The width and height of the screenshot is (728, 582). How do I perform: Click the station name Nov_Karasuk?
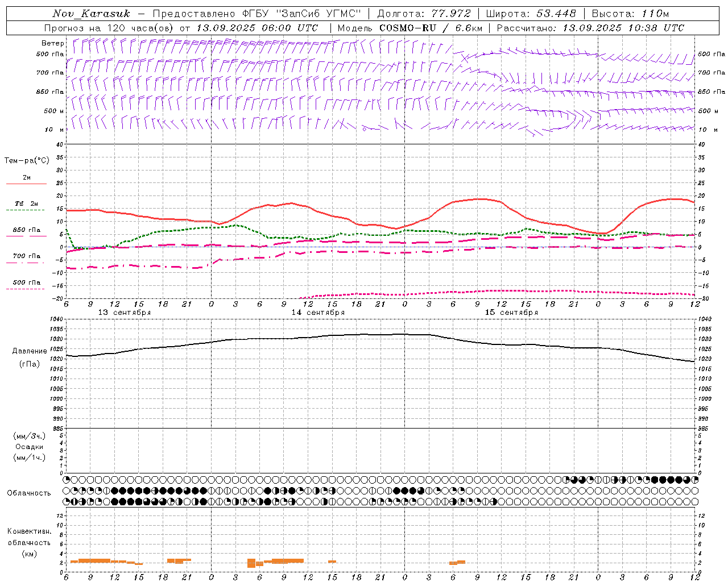click(91, 14)
